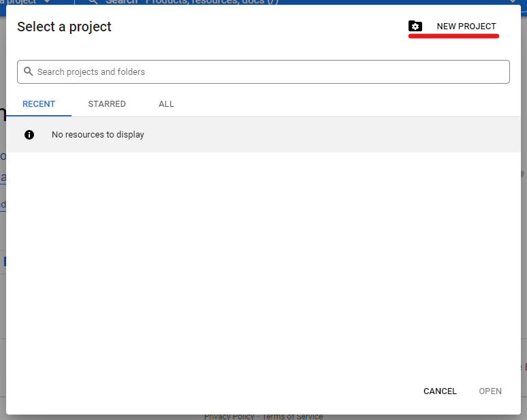527x420 pixels.
Task: Switch to the RECENT tab
Action: click(x=39, y=104)
